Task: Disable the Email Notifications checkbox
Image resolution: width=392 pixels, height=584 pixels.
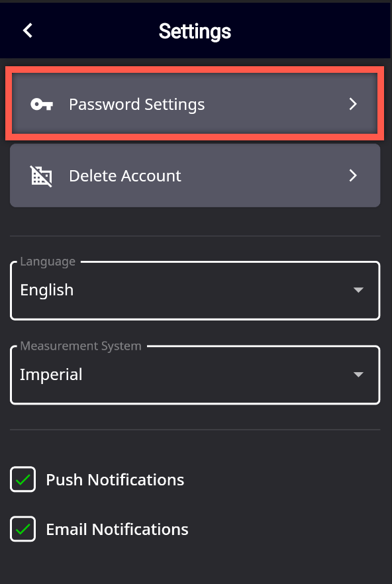Action: [23, 529]
